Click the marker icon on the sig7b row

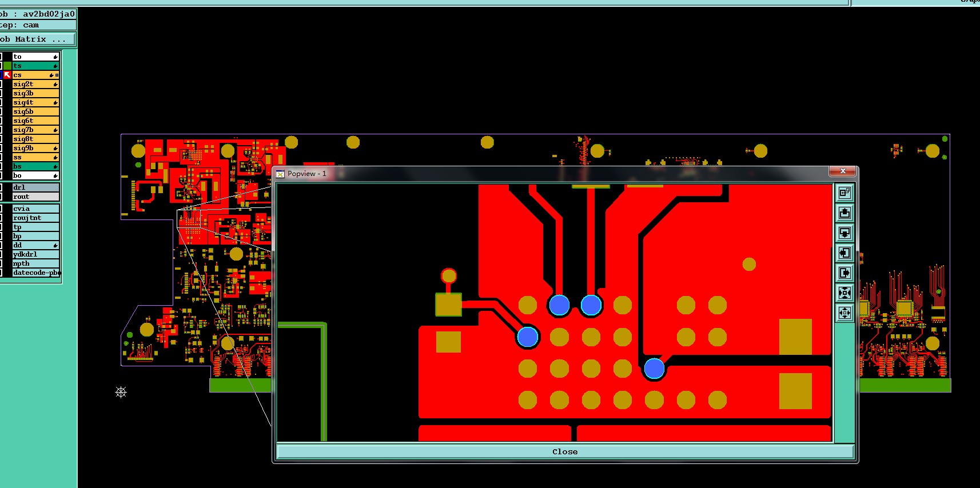55,130
